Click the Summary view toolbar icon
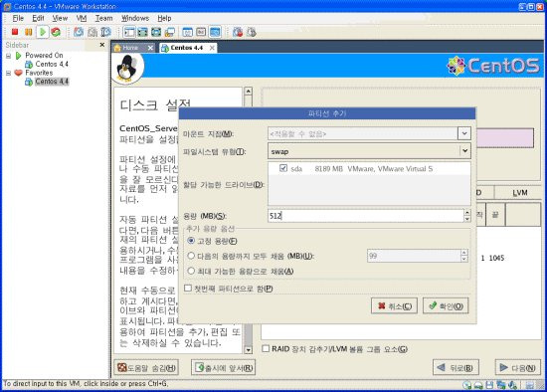Viewport: 547px width, 392px height. pyautogui.click(x=188, y=32)
